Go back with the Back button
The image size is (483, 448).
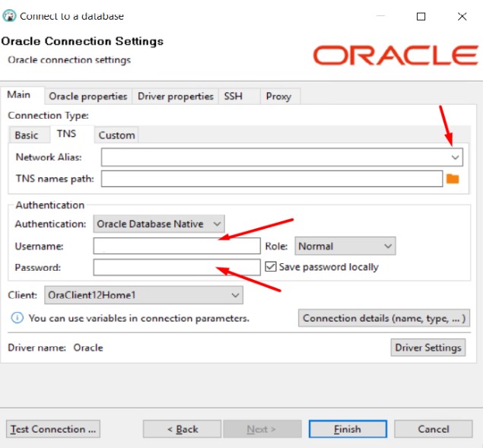tap(182, 429)
